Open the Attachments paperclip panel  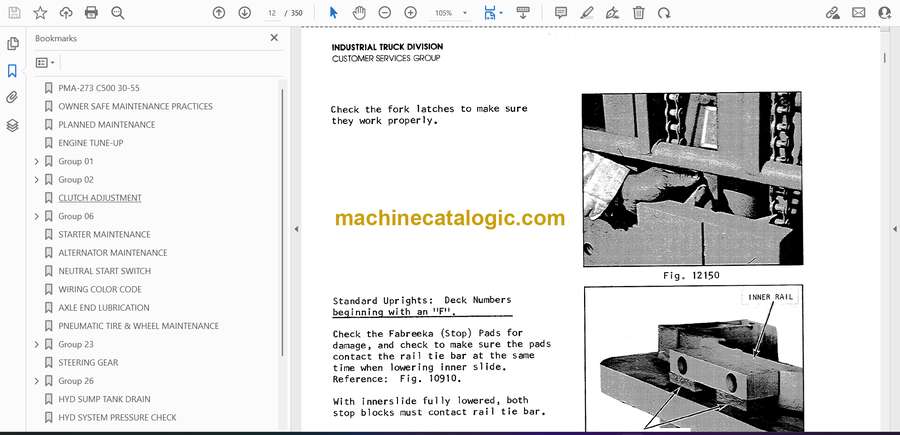pos(12,98)
